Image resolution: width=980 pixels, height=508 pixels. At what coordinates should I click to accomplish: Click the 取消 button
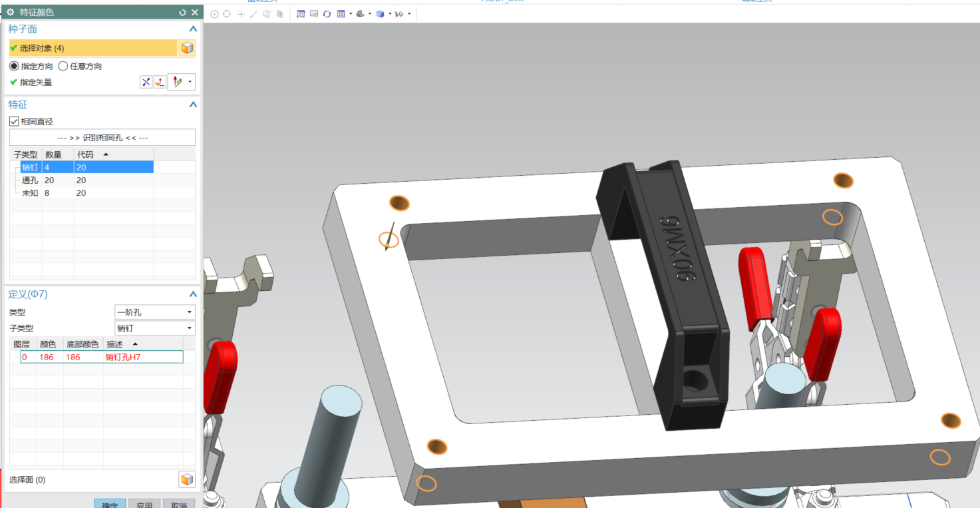[179, 503]
